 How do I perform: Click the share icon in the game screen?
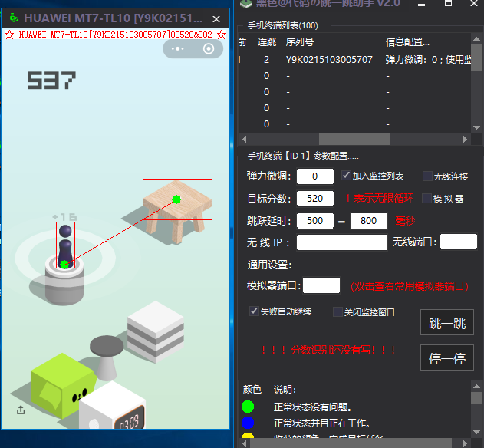pos(21,410)
